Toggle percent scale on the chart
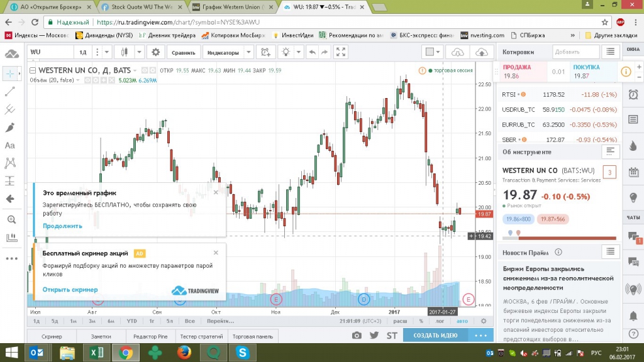644x362 pixels. [421, 321]
